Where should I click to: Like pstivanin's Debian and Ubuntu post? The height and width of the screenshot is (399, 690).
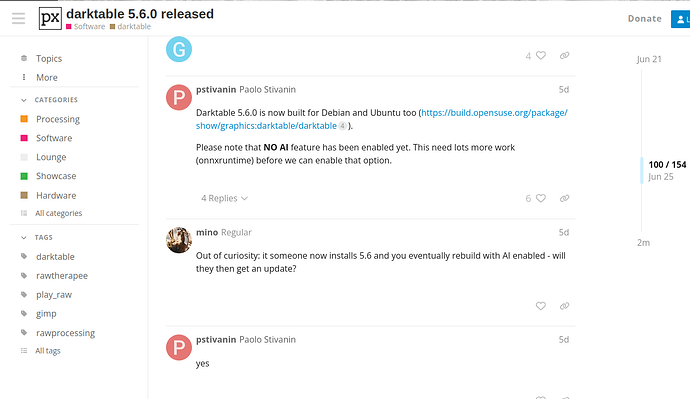tap(540, 198)
